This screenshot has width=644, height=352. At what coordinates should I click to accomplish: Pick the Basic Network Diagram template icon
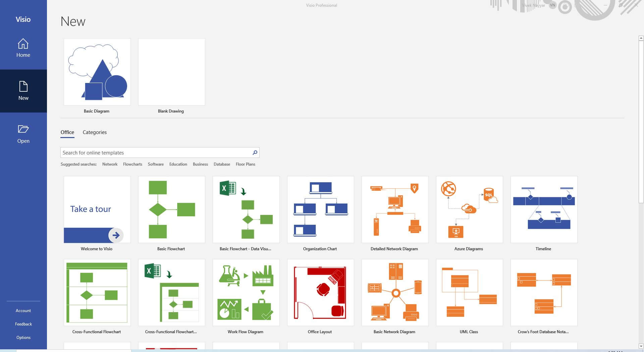(395, 293)
